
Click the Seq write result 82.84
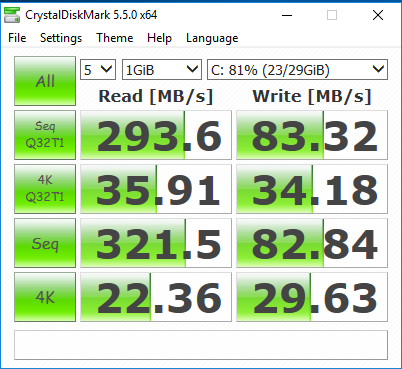tap(312, 243)
